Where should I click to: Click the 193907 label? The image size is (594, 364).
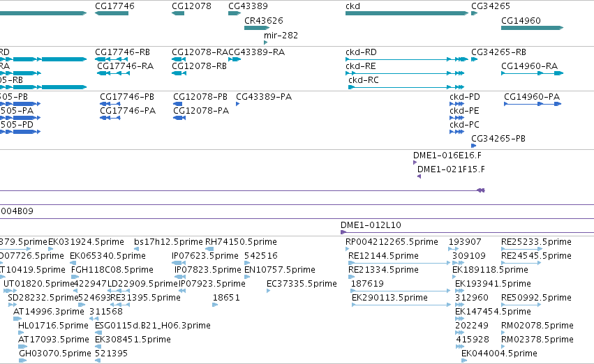tap(465, 241)
